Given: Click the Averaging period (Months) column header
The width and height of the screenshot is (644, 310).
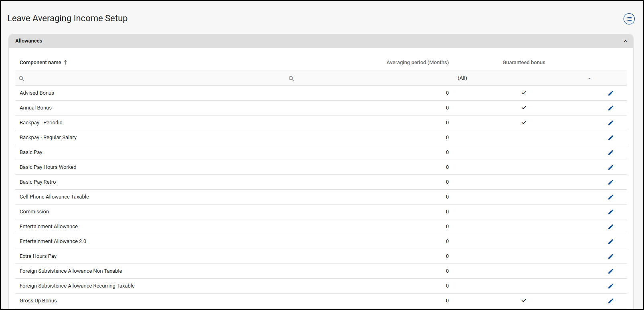Looking at the screenshot, I should (417, 63).
